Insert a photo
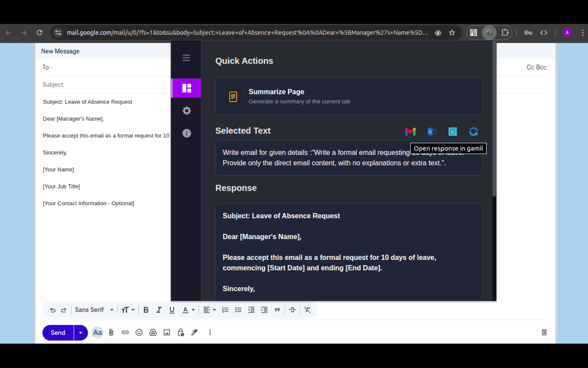Image resolution: width=588 pixels, height=368 pixels. coord(167,333)
